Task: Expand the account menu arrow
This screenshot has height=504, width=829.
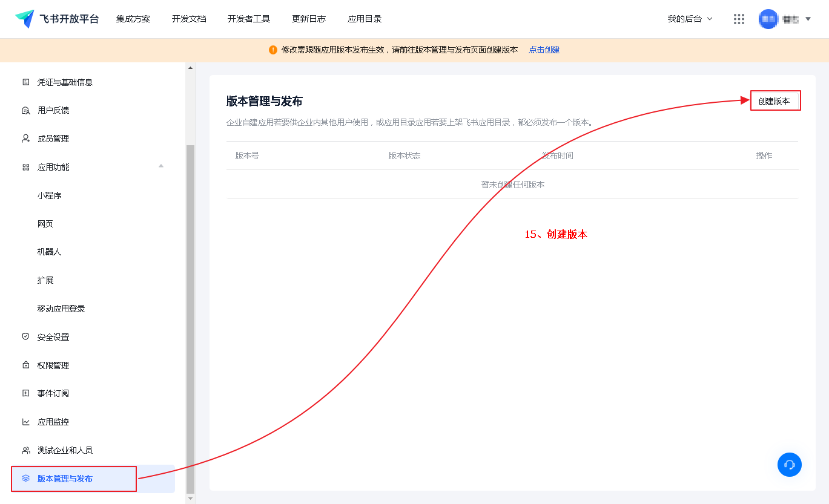Action: click(808, 19)
